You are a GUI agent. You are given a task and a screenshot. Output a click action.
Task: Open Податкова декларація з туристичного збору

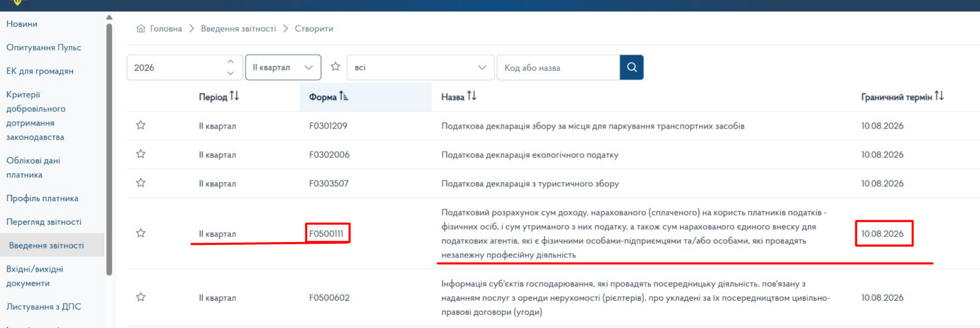click(530, 184)
